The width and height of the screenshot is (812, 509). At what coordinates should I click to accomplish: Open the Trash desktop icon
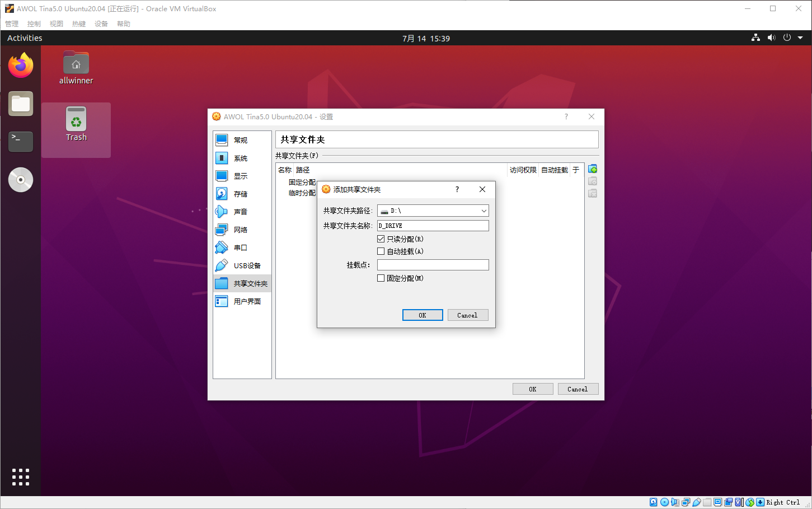click(x=76, y=124)
